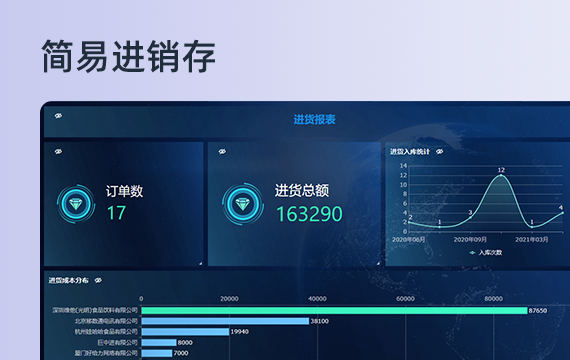This screenshot has height=360, width=570.
Task: Click resize corner handle of 进货总额 card
Action: (x=378, y=263)
